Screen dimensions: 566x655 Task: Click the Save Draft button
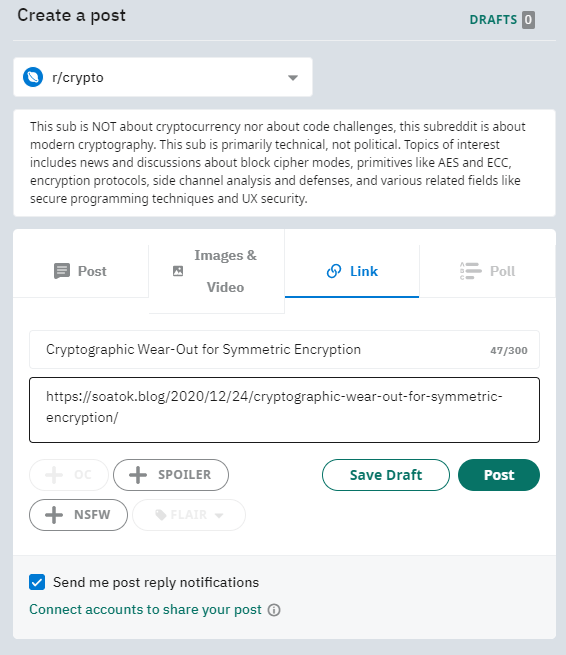(386, 475)
